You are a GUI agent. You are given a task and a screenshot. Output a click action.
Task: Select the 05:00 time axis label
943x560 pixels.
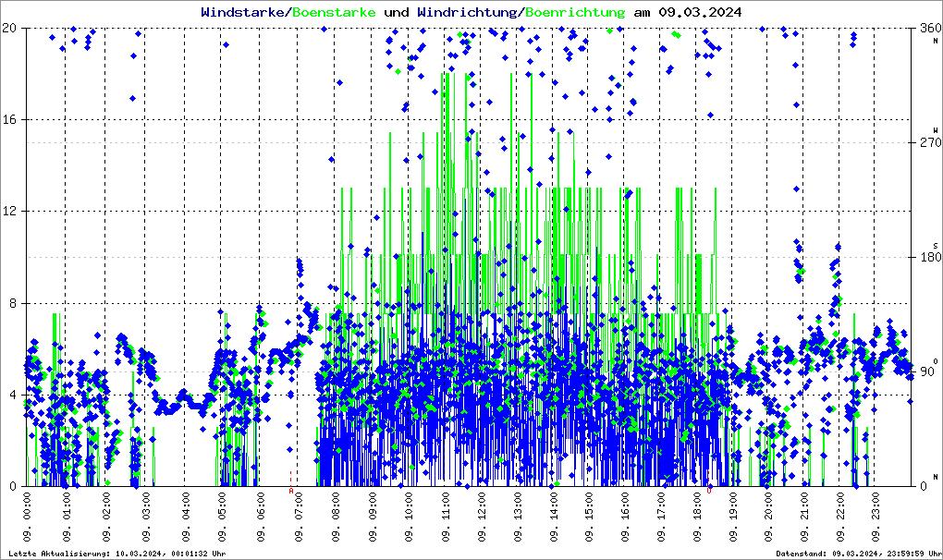click(222, 517)
